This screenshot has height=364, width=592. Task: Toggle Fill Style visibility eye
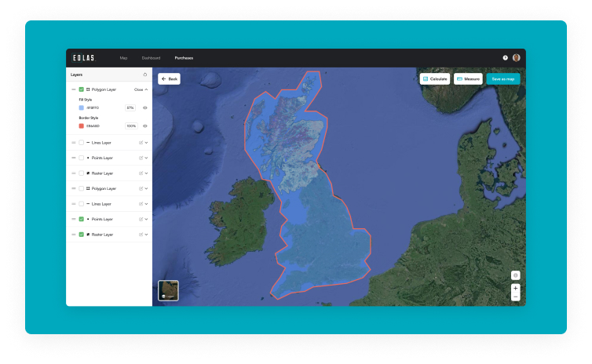[x=145, y=108]
